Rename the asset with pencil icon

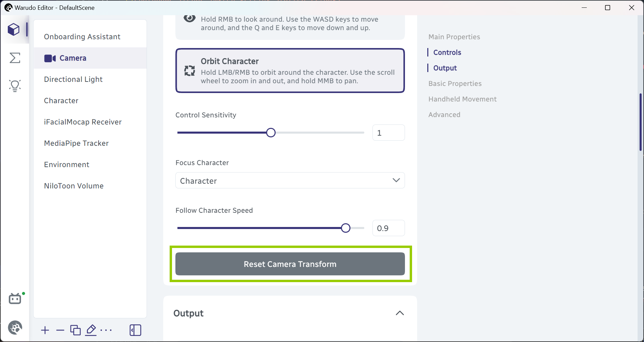tap(91, 330)
